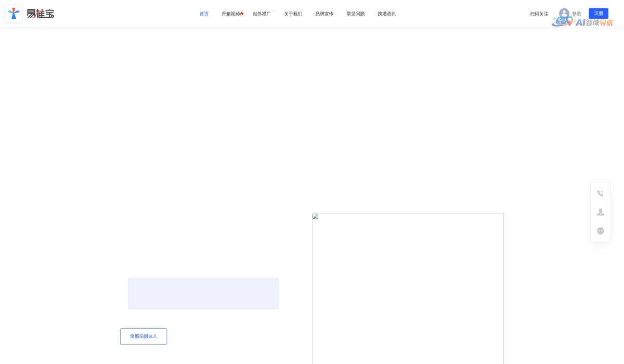
Task: Click the Yituibao logo icon
Action: click(14, 14)
